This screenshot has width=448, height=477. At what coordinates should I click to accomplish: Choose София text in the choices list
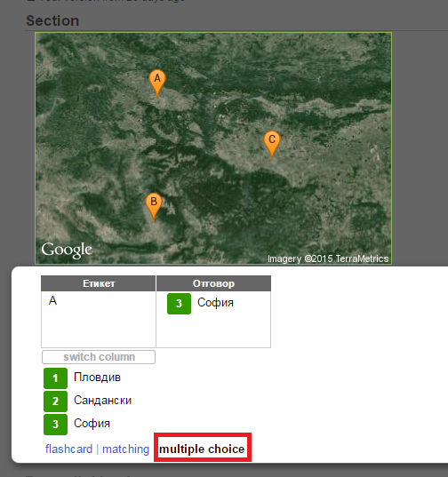click(x=92, y=424)
